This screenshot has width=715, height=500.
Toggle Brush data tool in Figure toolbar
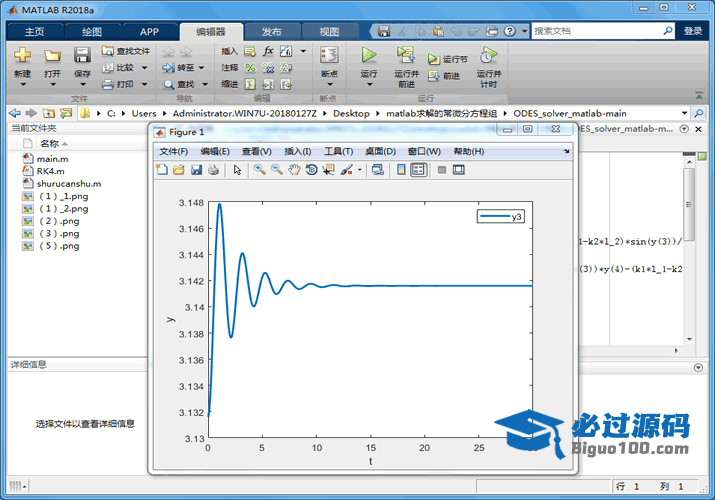pyautogui.click(x=347, y=170)
